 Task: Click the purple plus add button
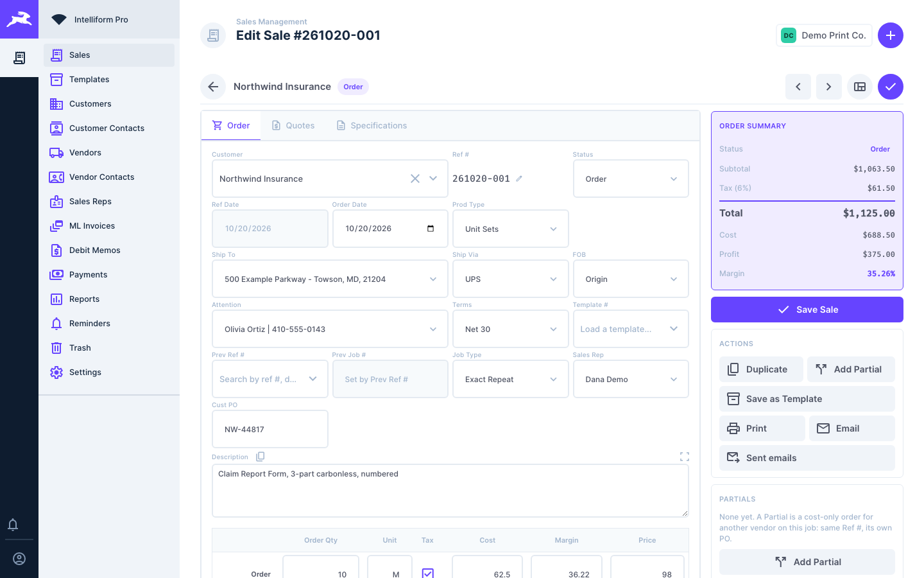pyautogui.click(x=891, y=35)
